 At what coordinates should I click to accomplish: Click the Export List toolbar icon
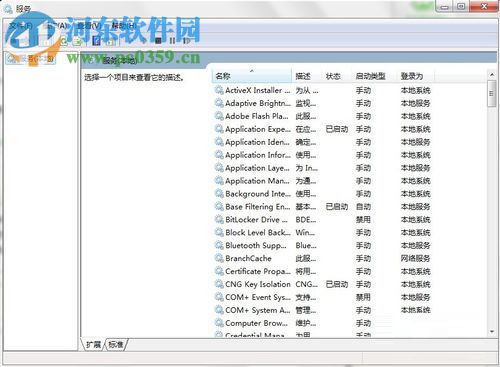point(77,42)
